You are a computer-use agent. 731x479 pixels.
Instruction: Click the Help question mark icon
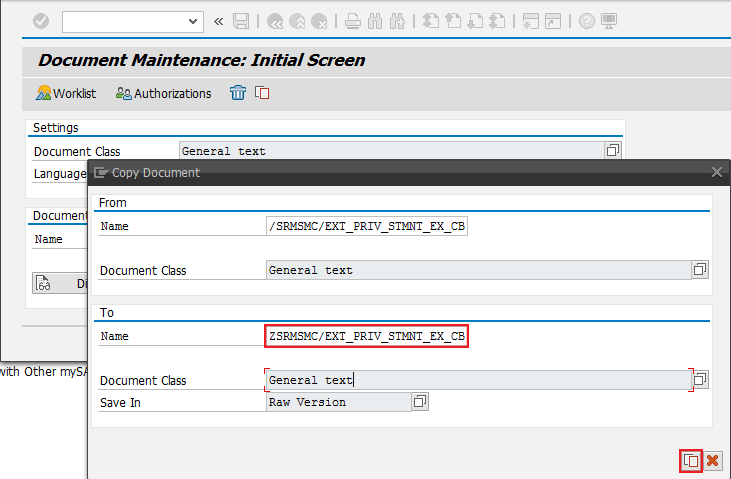pos(587,21)
